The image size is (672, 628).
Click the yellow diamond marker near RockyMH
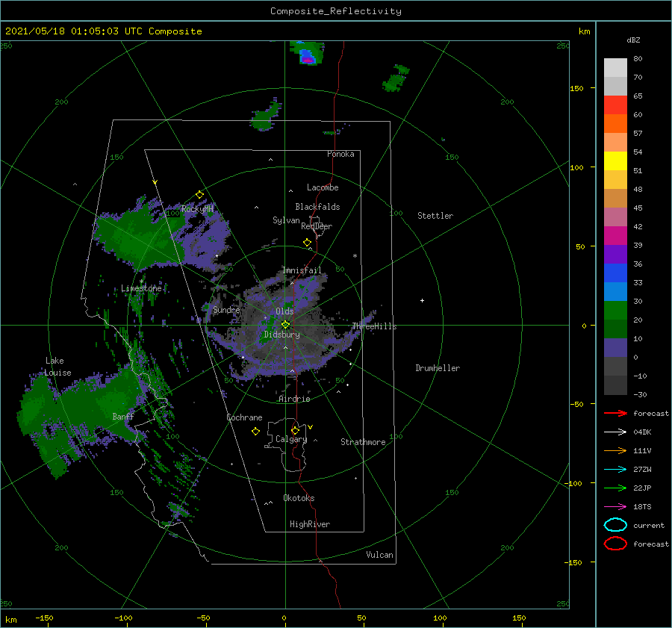tap(199, 195)
